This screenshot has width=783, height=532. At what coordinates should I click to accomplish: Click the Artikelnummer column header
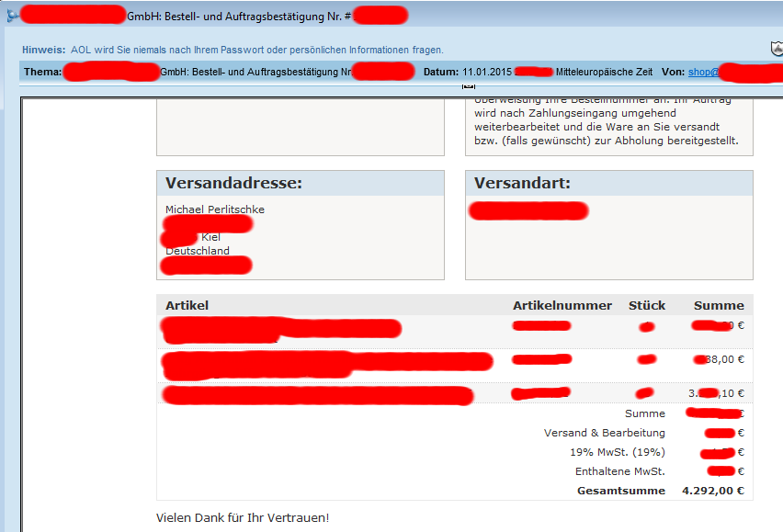(562, 305)
